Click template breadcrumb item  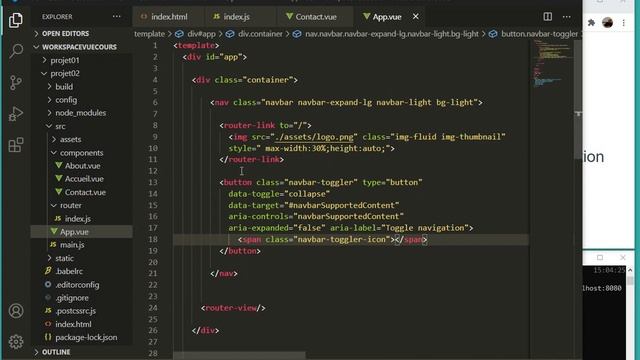tap(149, 34)
